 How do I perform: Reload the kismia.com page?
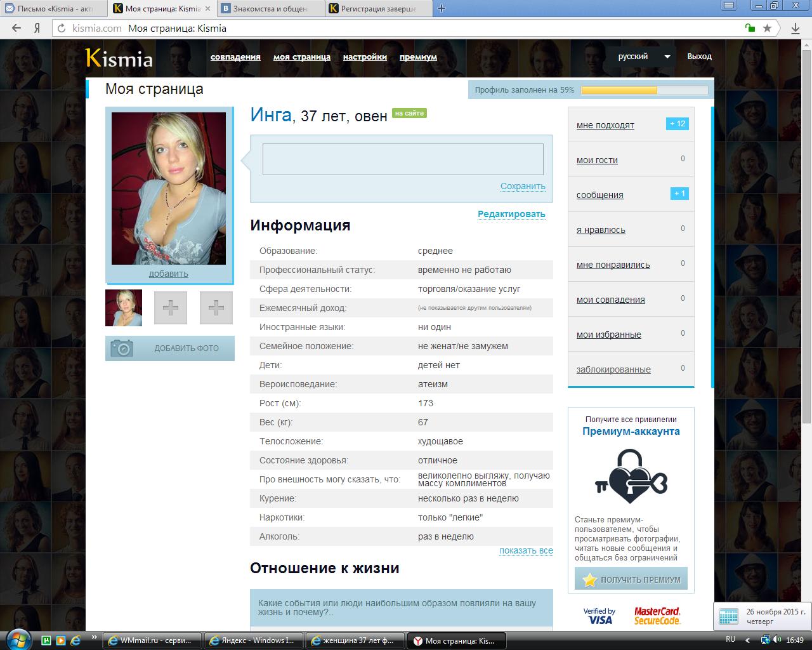[x=62, y=28]
